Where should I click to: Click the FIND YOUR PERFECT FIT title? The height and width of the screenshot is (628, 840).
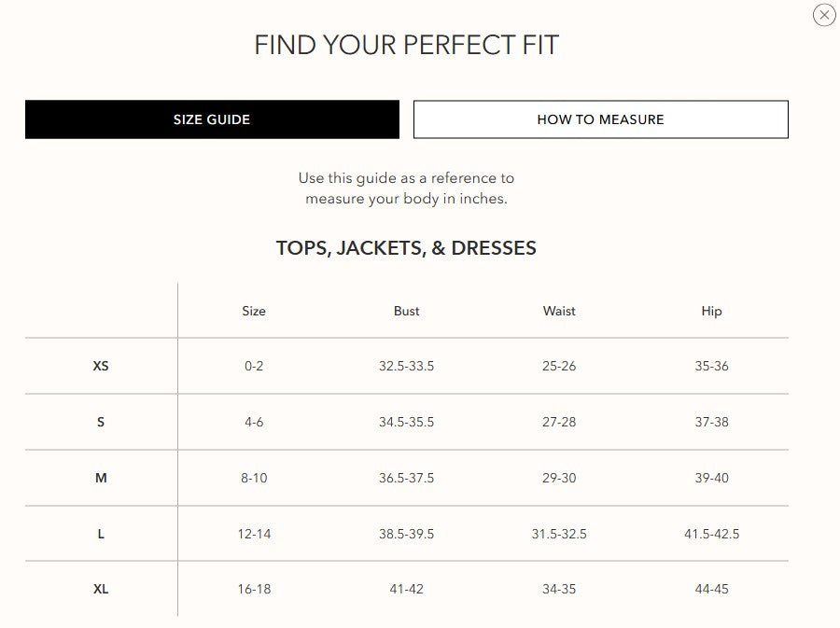pyautogui.click(x=406, y=44)
